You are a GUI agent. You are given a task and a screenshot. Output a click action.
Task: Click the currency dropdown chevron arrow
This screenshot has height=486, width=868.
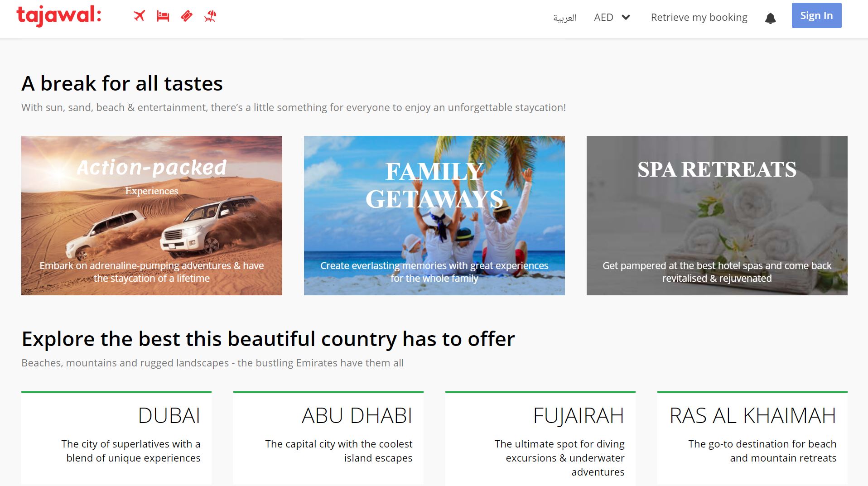(x=626, y=17)
